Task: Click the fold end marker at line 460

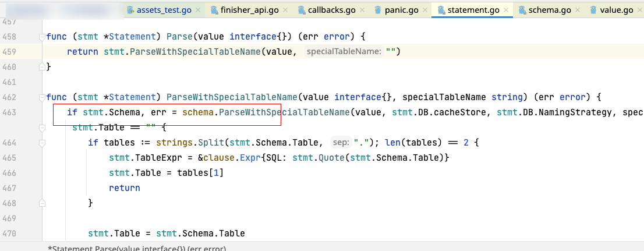Action: click(x=41, y=66)
